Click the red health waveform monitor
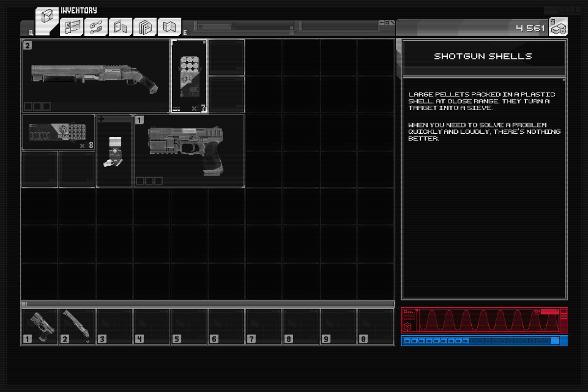Screen dimensions: 588x392 (x=484, y=320)
